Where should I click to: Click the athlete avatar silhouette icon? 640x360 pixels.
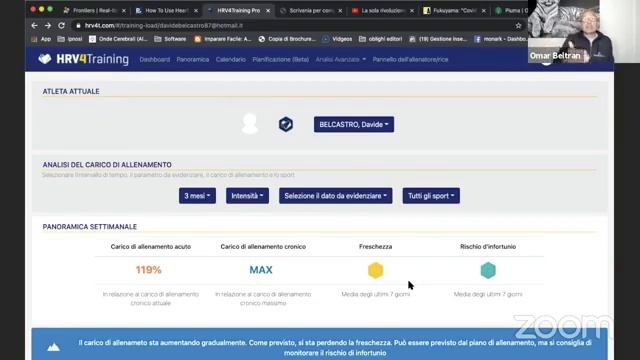tap(250, 124)
